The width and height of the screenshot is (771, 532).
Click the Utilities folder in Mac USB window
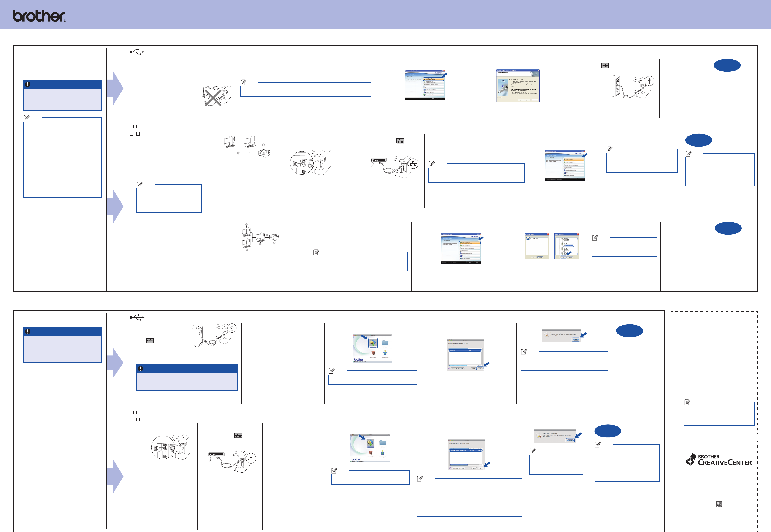point(385,343)
